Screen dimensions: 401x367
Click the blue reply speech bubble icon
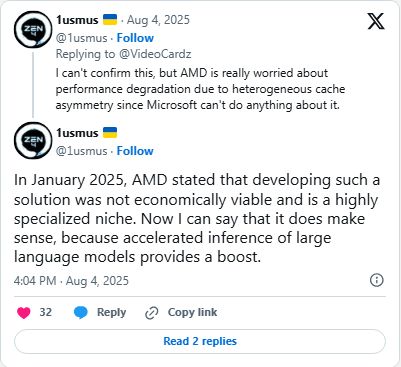coord(81,313)
